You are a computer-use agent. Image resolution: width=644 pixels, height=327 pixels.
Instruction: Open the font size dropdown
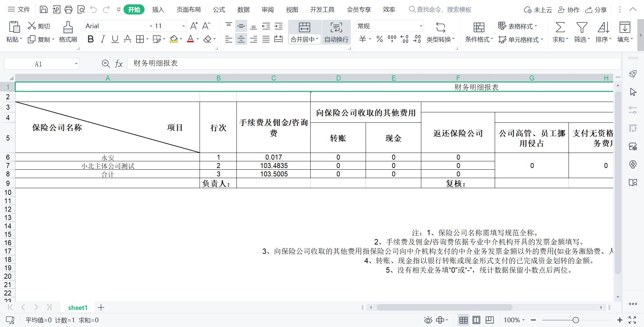pos(183,26)
